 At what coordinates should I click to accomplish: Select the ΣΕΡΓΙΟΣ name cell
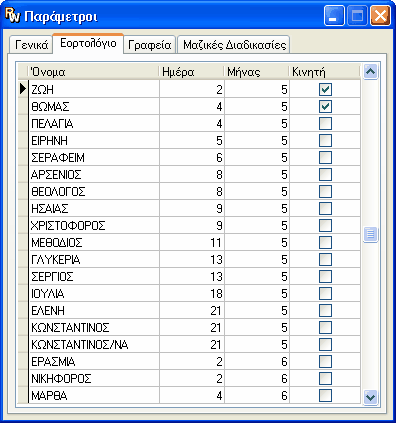(x=94, y=276)
